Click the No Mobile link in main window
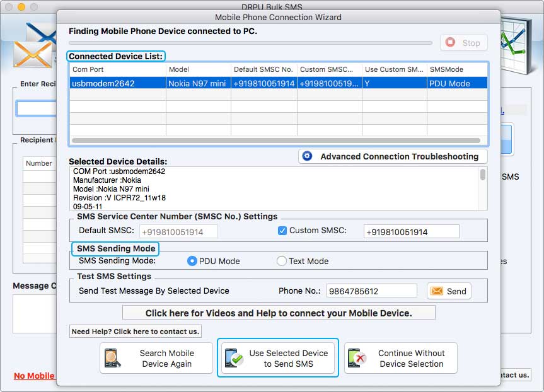The image size is (544, 392). pos(34,376)
